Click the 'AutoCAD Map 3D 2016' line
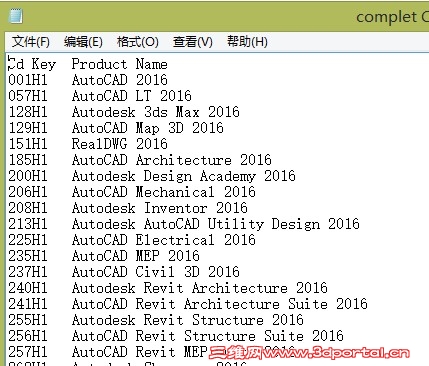The image size is (429, 366). point(148,128)
